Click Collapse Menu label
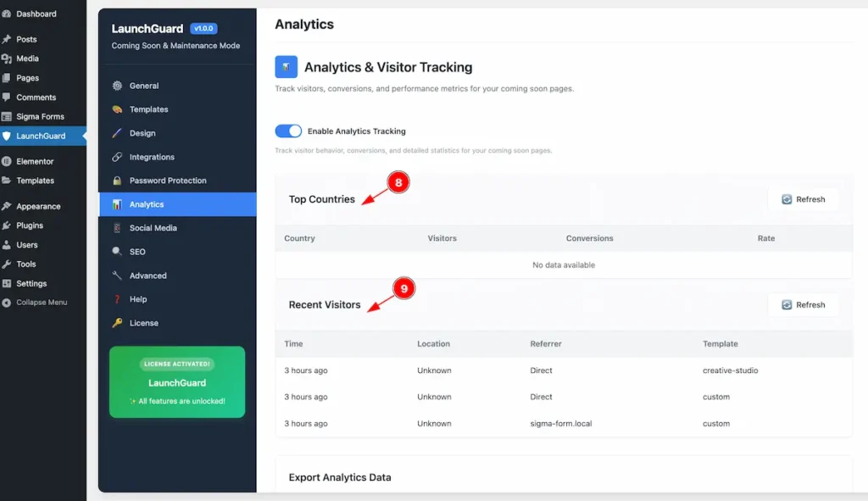Image resolution: width=868 pixels, height=501 pixels. (42, 303)
